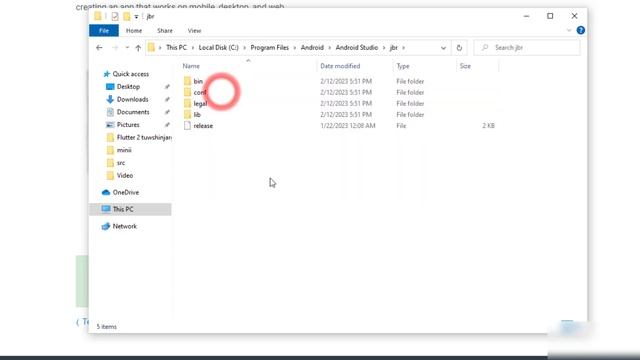Click the 5 items status text
640x360 pixels.
107,327
